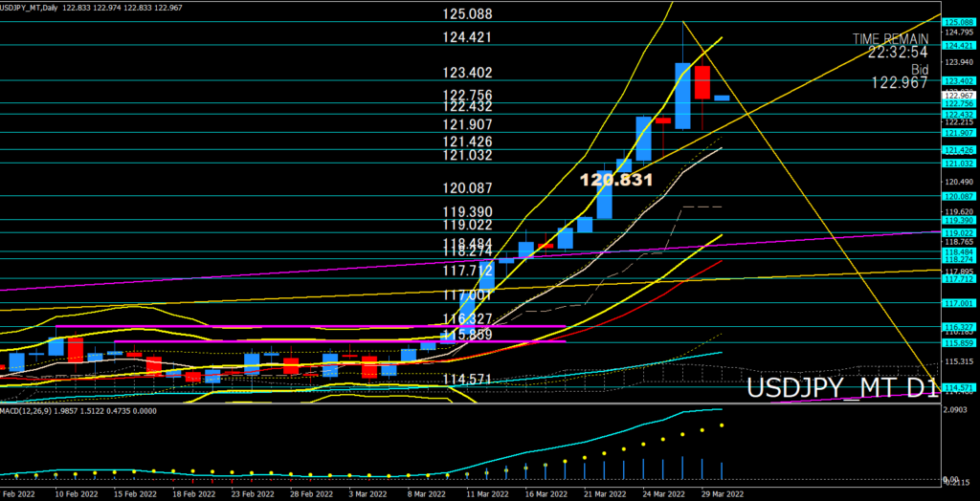Click the bold 120.831 price annotation
Image resolution: width=980 pixels, height=501 pixels.
616,180
